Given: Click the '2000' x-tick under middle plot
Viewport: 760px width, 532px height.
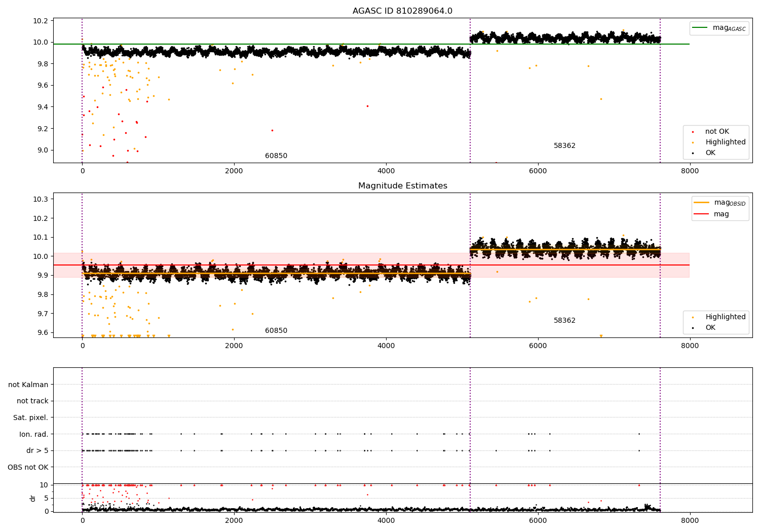Looking at the screenshot, I should [x=234, y=346].
